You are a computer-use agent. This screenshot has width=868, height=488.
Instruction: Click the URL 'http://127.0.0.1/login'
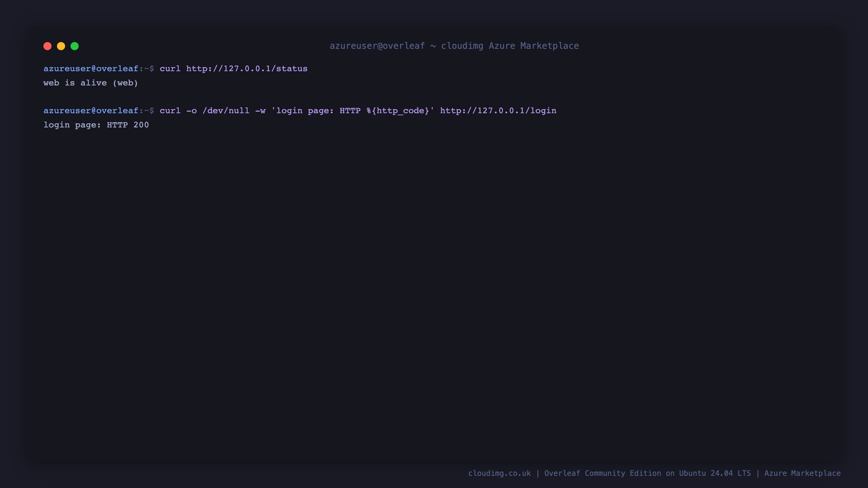click(x=498, y=110)
